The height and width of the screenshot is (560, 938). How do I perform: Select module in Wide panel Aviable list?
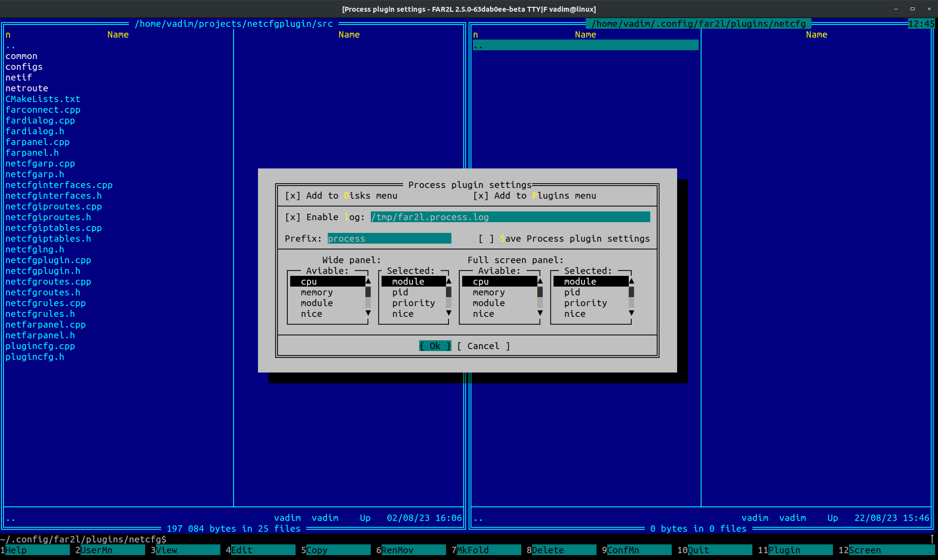click(327, 303)
